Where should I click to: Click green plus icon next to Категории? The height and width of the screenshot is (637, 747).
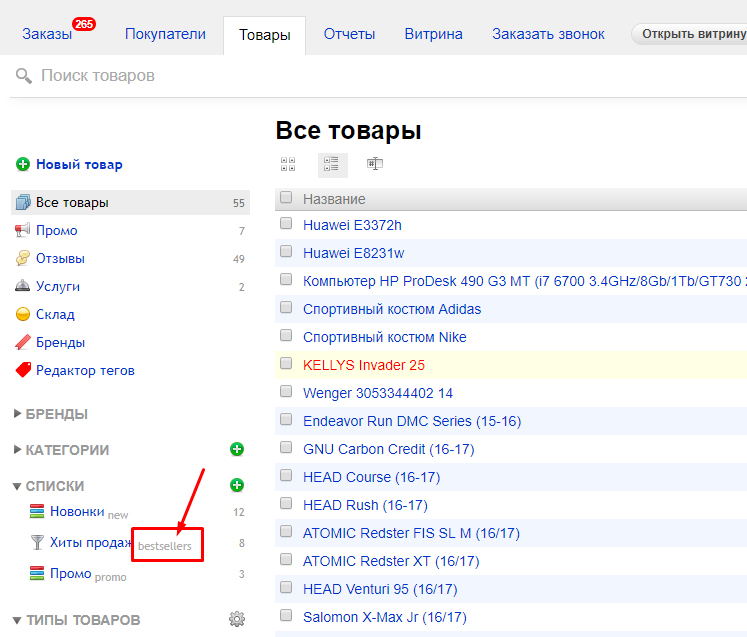coord(237,449)
